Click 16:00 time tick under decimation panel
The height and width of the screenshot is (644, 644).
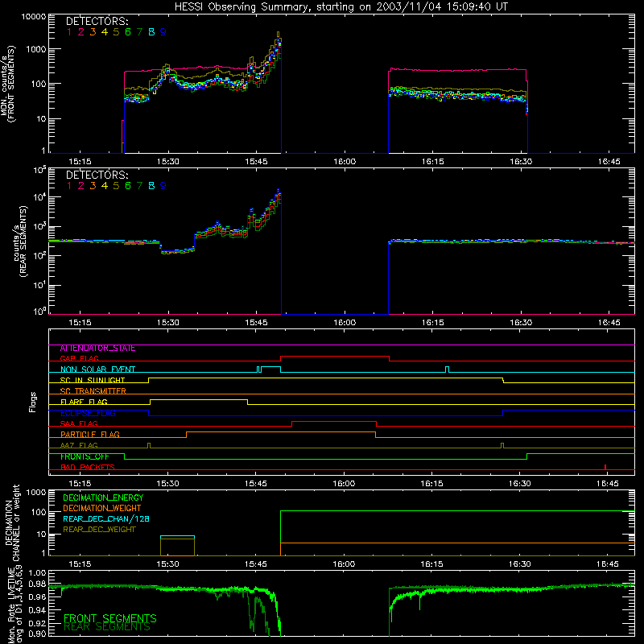344,564
